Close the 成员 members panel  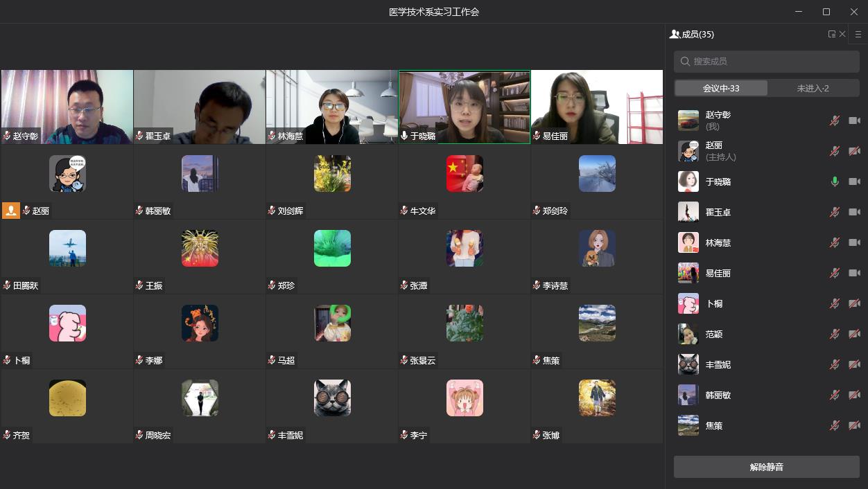coord(842,34)
